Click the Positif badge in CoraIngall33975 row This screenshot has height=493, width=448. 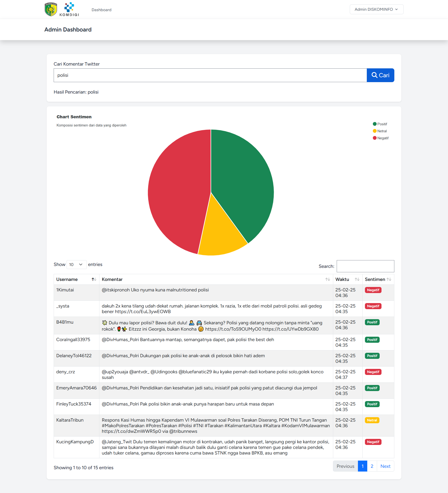point(372,340)
